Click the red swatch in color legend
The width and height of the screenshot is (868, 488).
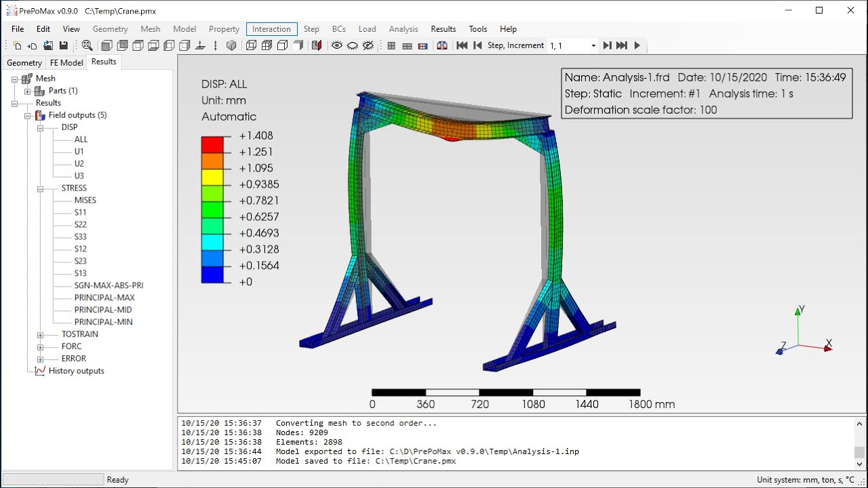(x=212, y=144)
